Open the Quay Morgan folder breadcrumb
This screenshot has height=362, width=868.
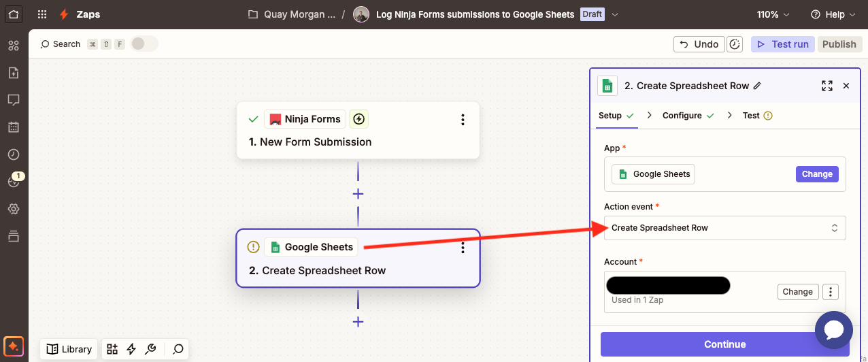coord(292,14)
